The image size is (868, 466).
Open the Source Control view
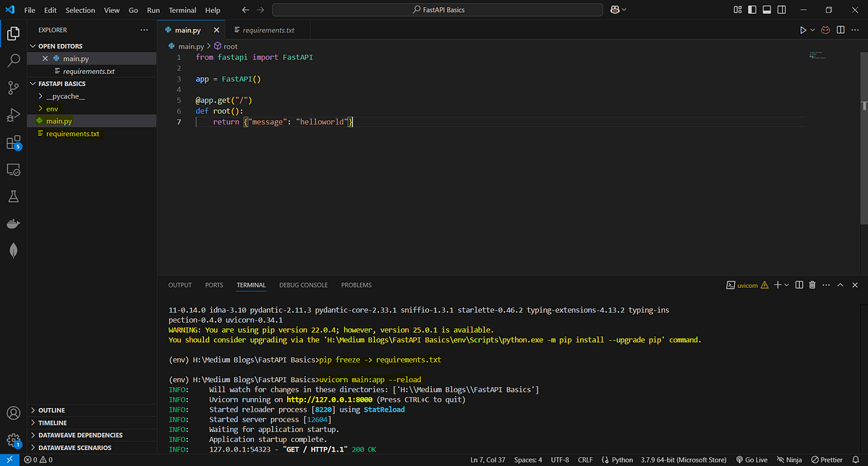coord(13,88)
